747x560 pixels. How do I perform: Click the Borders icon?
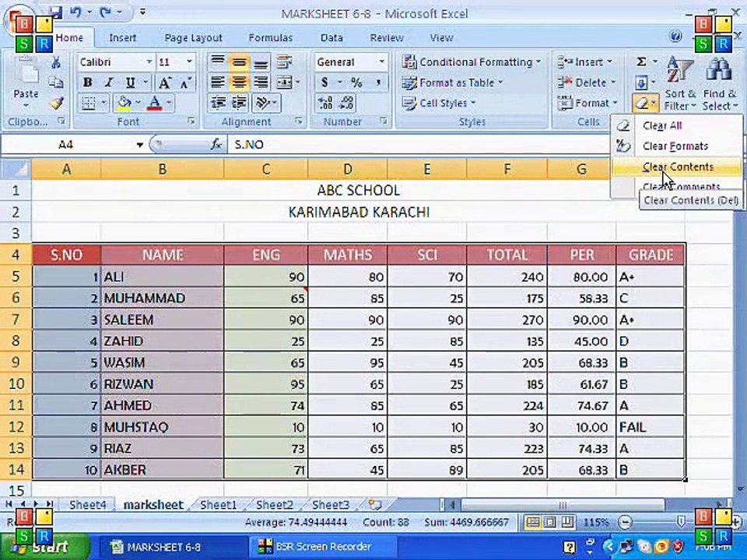(x=89, y=103)
